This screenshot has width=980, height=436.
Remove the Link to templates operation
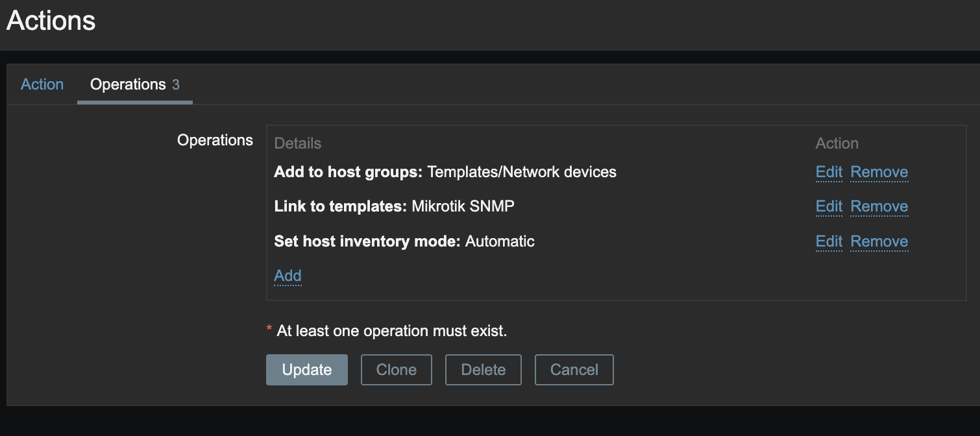(879, 206)
